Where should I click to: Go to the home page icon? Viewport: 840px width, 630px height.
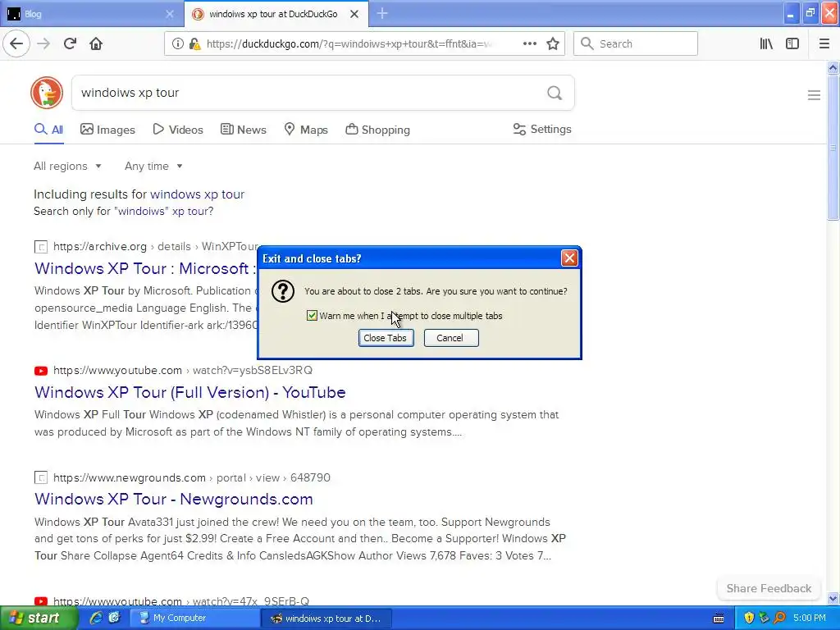click(96, 43)
